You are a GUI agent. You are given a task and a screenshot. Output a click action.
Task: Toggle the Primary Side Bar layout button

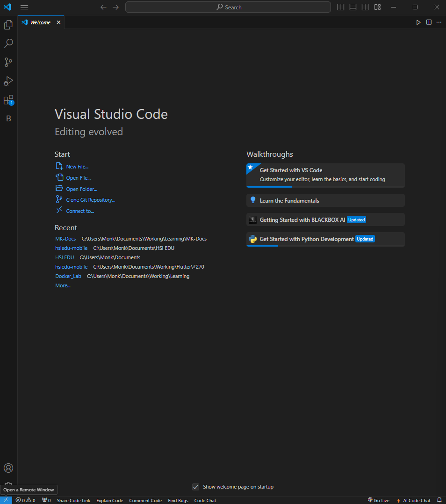pyautogui.click(x=341, y=7)
